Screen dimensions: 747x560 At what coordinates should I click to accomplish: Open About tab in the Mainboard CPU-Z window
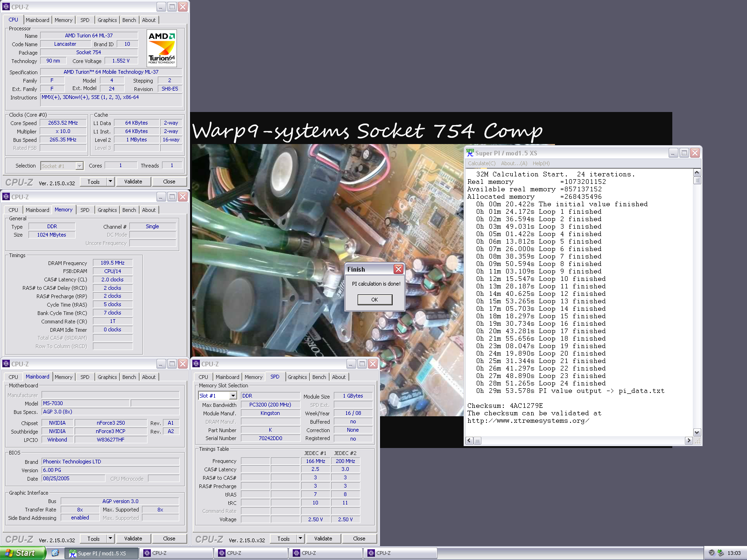coord(149,377)
